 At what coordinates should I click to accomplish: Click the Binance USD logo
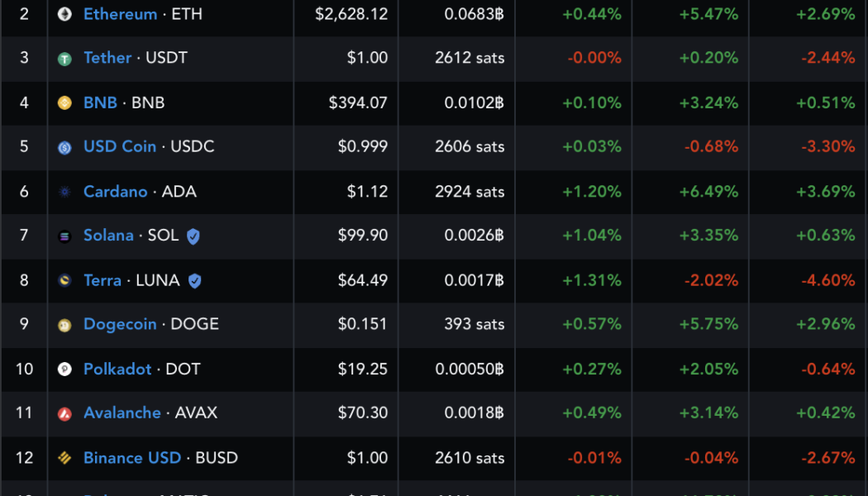66,458
